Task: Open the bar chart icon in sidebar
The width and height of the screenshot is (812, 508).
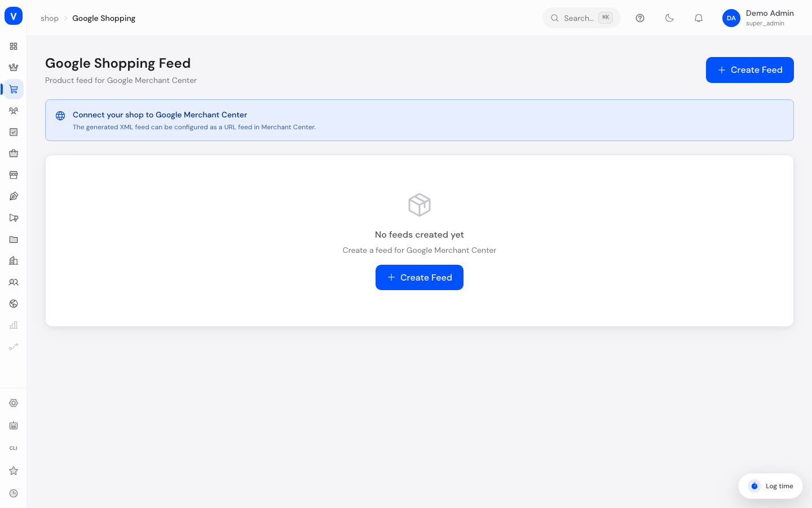Action: 14,325
